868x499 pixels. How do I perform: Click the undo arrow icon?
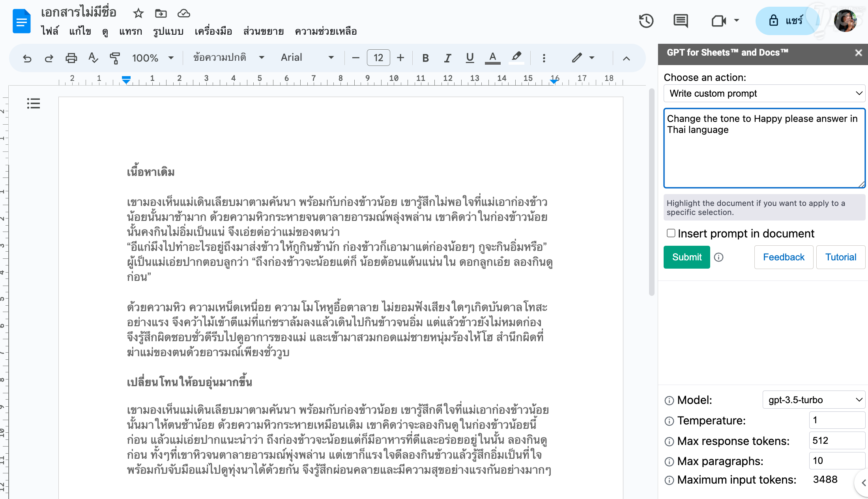click(x=27, y=58)
